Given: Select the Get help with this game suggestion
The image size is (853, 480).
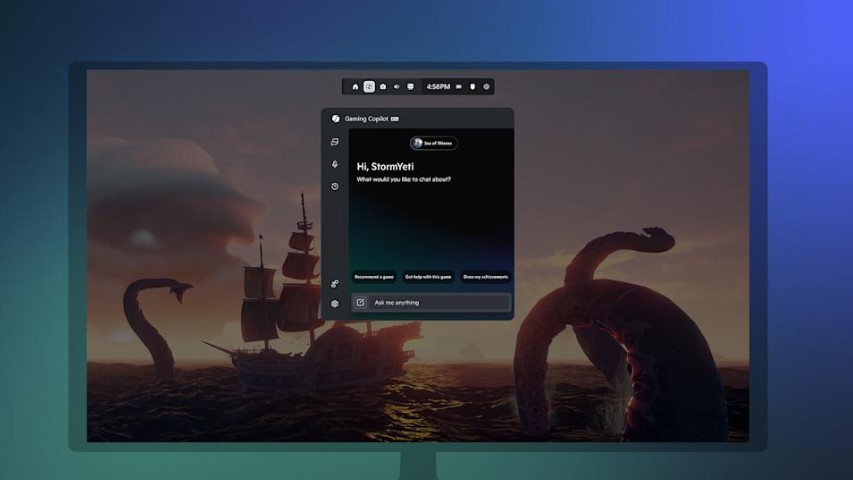Looking at the screenshot, I should [x=428, y=276].
